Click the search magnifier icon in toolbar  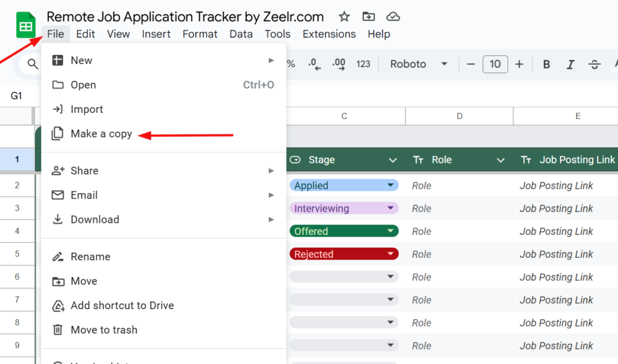[33, 63]
